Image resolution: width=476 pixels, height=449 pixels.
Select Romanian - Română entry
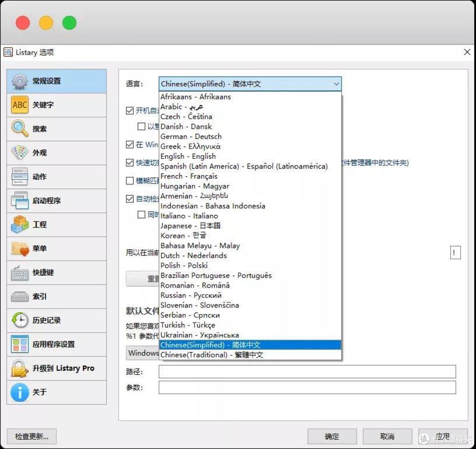(250, 285)
